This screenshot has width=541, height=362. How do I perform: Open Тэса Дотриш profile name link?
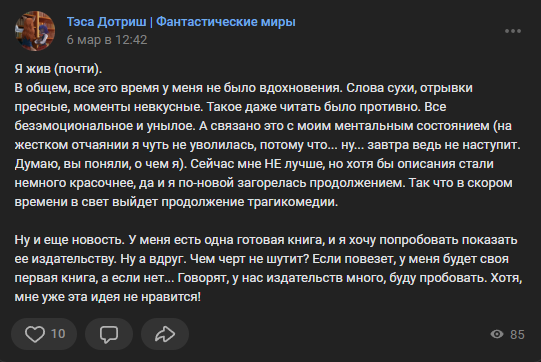tap(106, 22)
